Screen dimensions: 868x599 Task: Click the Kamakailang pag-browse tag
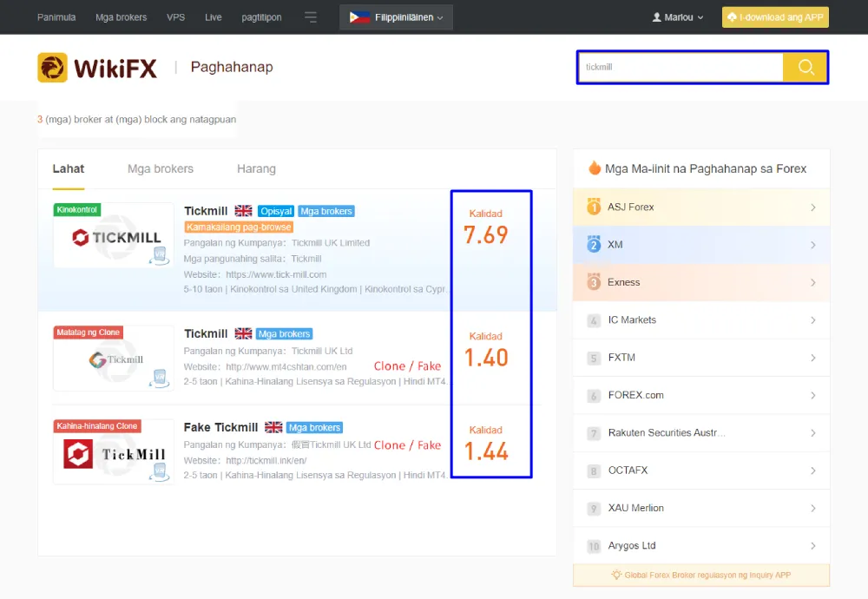coord(239,227)
